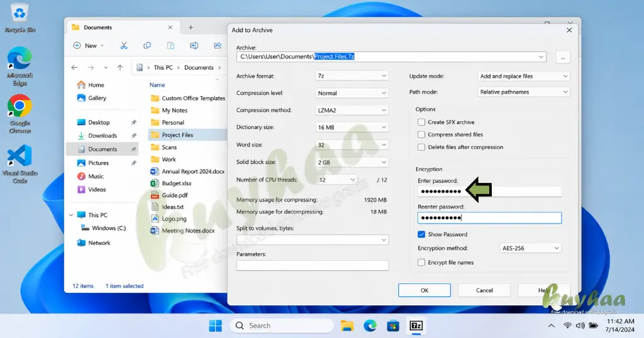The width and height of the screenshot is (644, 338).
Task: Click This PC in the breadcrumb path
Action: point(163,68)
